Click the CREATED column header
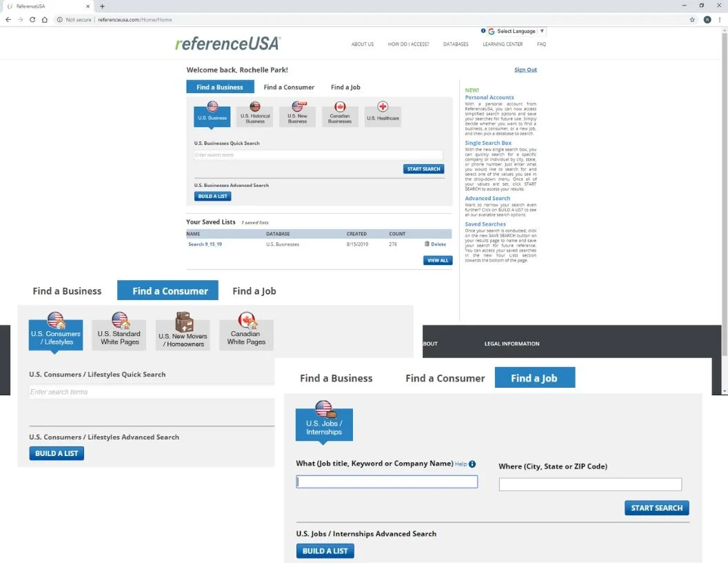 [x=356, y=234]
